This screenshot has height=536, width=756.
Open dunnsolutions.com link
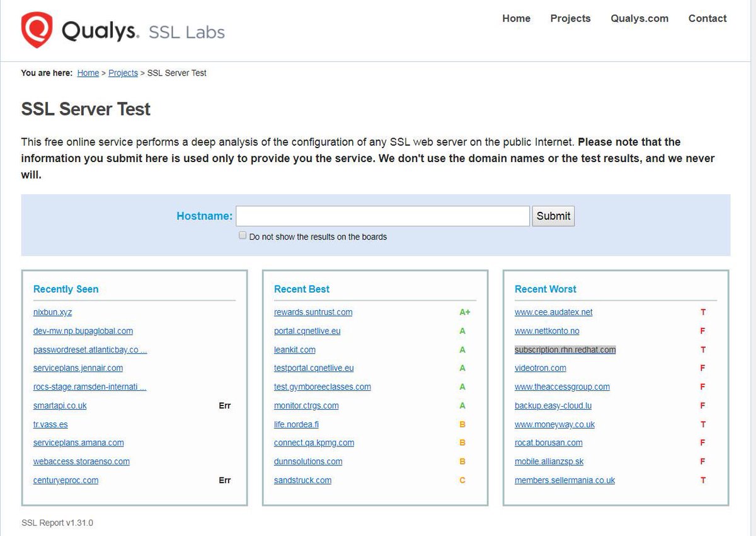[308, 462]
